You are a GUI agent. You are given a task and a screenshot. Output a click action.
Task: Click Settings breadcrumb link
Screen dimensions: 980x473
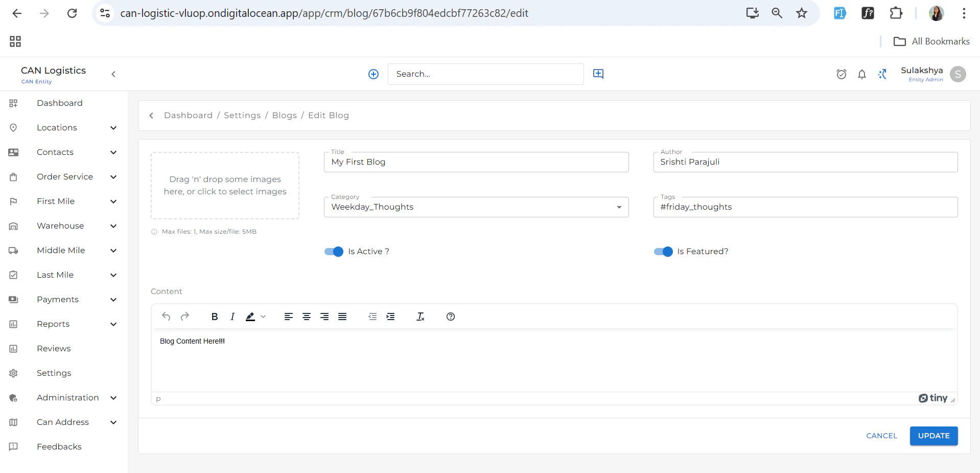click(x=242, y=116)
